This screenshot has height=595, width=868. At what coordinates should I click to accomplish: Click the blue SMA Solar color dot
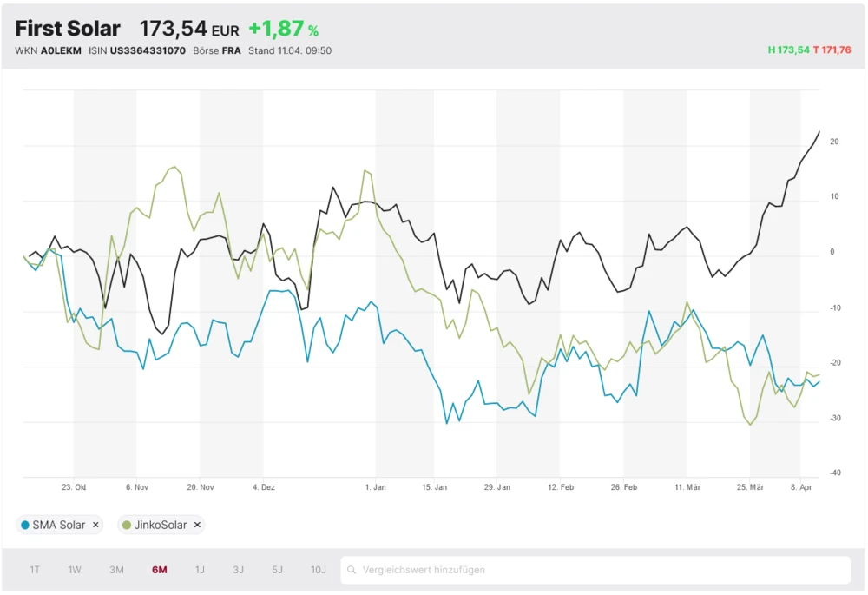25,525
